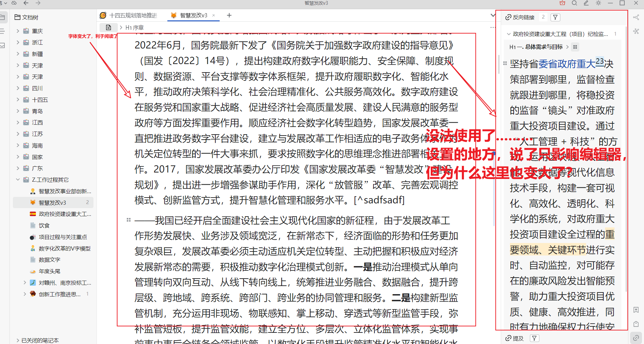Screen dimensions: 644x344
Task: Open the inbox dock icon
Action: [2, 45]
